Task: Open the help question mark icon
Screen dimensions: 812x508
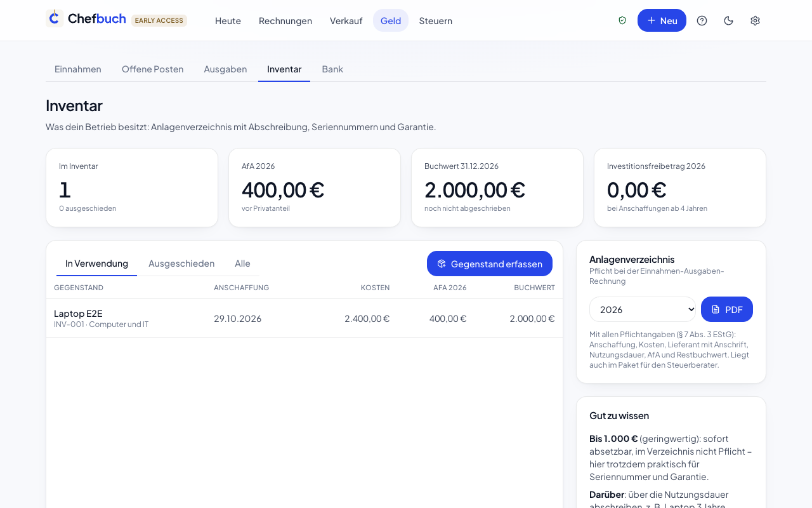Action: (702, 20)
